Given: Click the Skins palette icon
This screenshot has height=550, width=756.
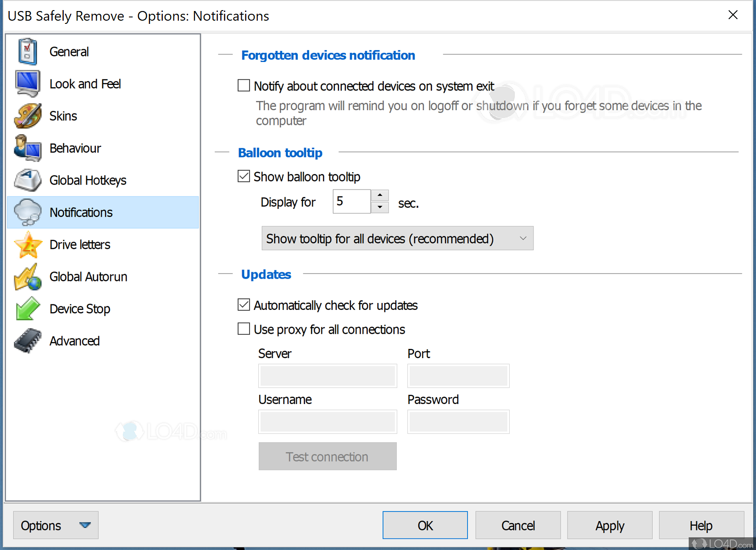Looking at the screenshot, I should (x=28, y=116).
